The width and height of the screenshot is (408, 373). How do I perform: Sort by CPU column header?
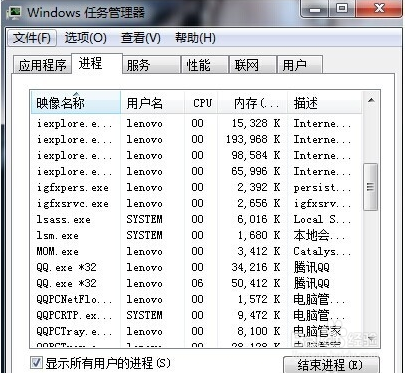click(x=201, y=103)
